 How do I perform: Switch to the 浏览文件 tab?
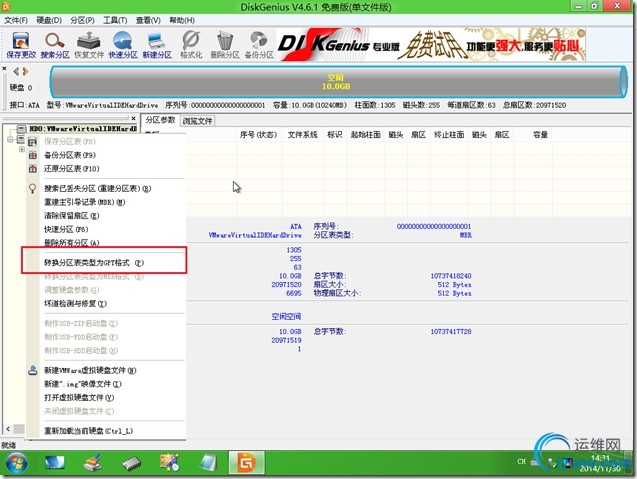coord(197,121)
